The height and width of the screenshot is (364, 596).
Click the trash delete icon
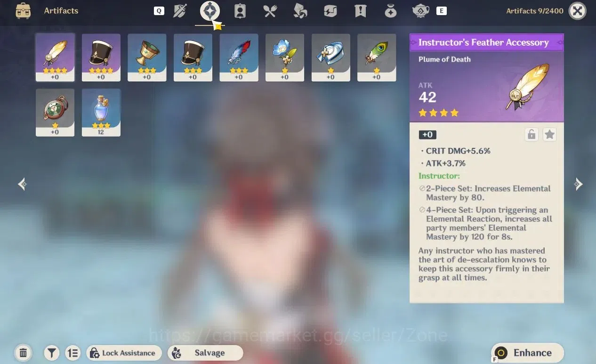click(x=23, y=353)
